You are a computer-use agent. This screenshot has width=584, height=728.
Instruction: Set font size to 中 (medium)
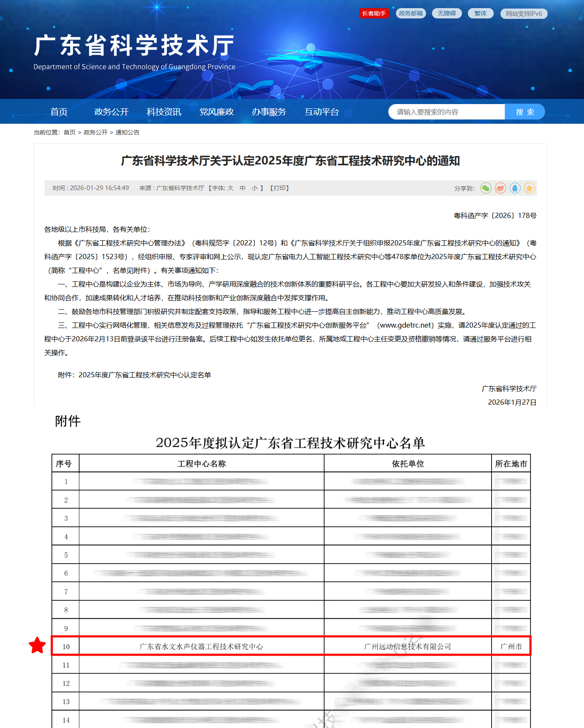coord(242,188)
